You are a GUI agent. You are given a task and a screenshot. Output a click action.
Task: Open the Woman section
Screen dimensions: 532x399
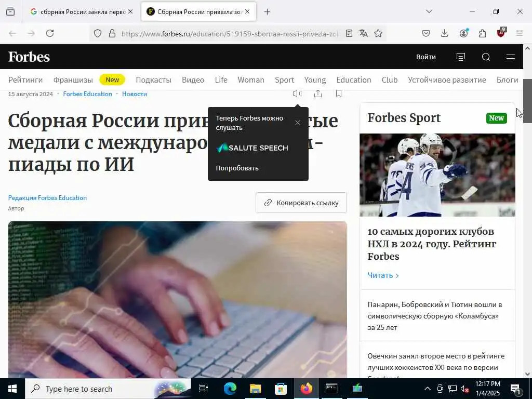[x=251, y=79]
